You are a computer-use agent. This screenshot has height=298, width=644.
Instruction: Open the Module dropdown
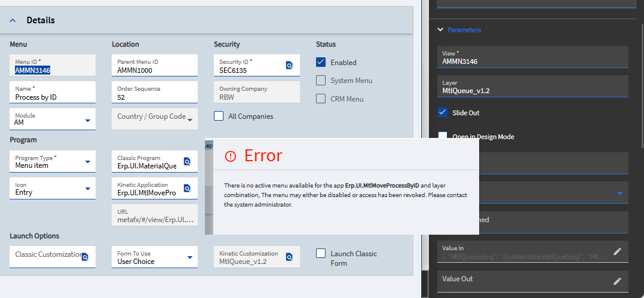[87, 121]
